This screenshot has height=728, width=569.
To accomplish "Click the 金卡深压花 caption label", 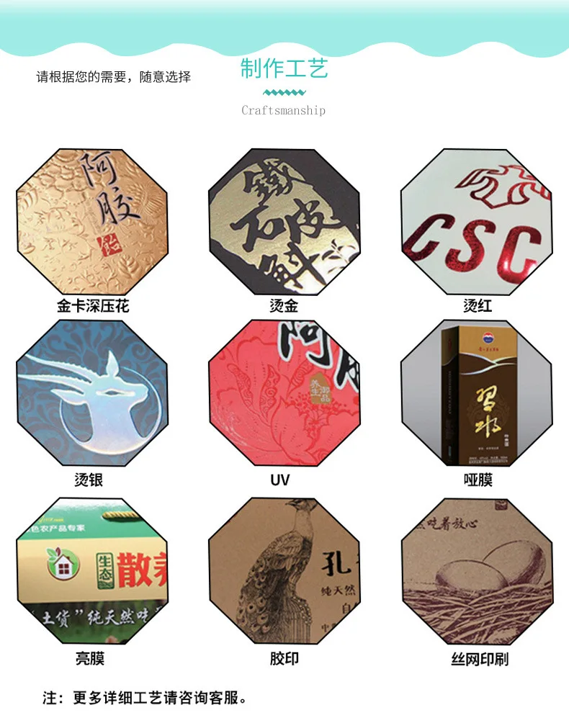I will [x=93, y=306].
